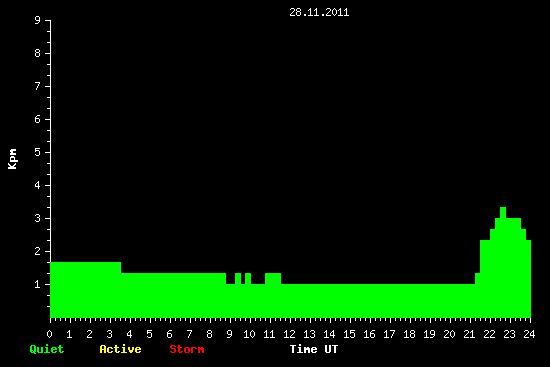Screen dimensions: 550x367
Task: Click hour 0 on the time axis
Action: pyautogui.click(x=49, y=334)
